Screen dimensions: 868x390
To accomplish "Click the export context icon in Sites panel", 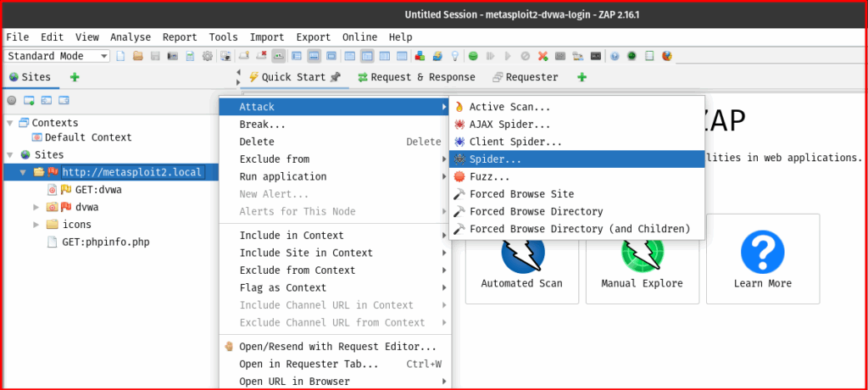I will coord(64,100).
